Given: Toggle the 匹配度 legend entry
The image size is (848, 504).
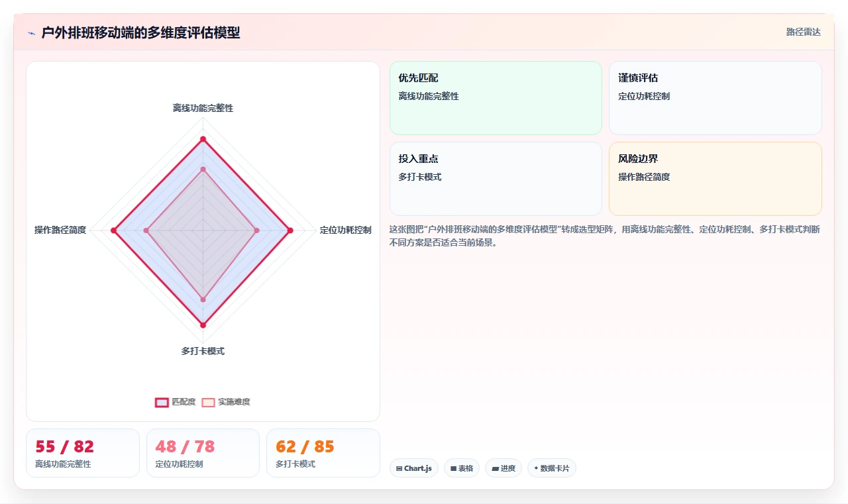Looking at the screenshot, I should pos(176,402).
